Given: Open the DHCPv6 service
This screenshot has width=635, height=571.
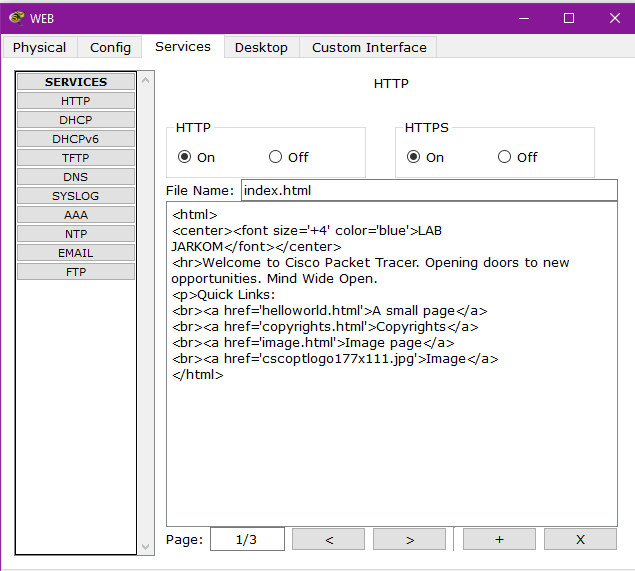Looking at the screenshot, I should click(76, 139).
